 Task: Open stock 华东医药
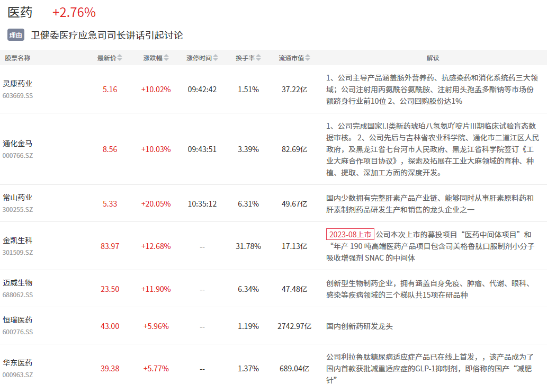17,363
